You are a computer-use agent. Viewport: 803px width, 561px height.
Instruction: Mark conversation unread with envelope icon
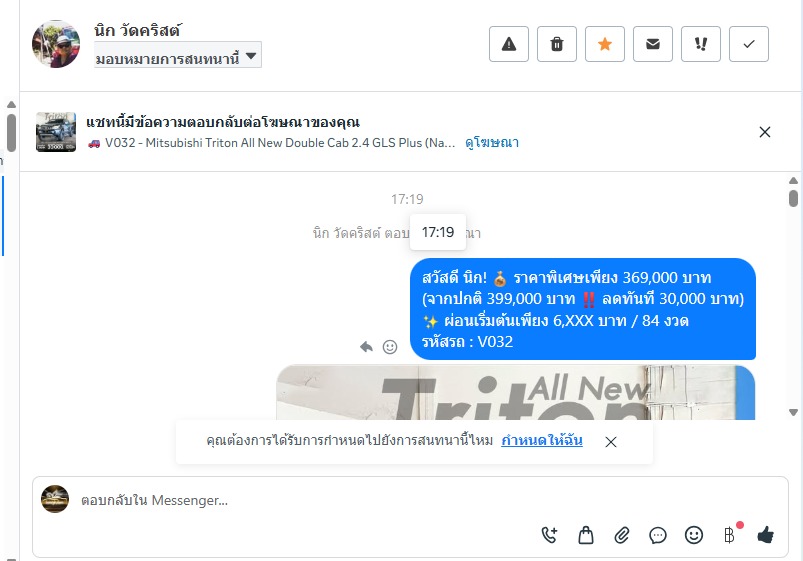pyautogui.click(x=653, y=44)
